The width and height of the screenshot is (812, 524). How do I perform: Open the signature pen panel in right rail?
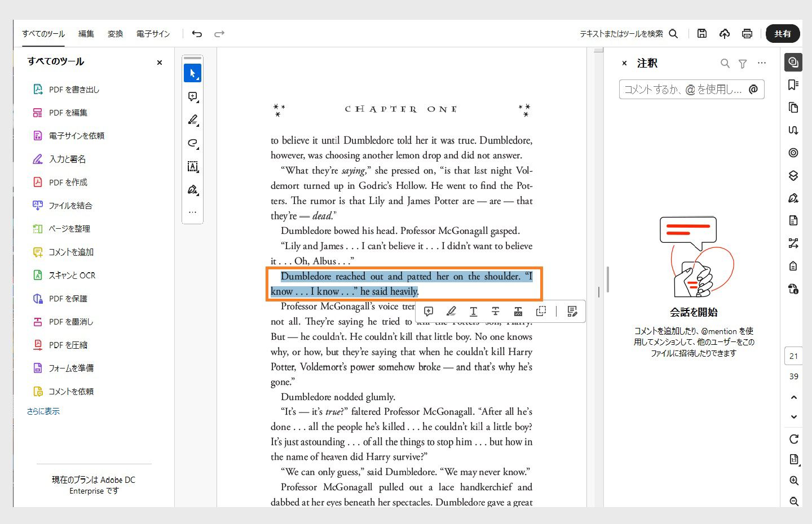(793, 198)
